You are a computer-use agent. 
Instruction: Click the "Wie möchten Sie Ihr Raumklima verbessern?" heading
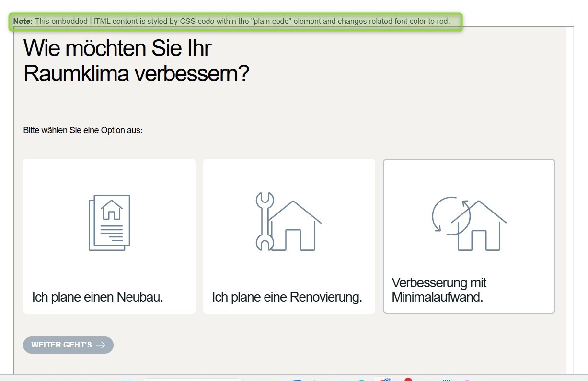pyautogui.click(x=136, y=61)
